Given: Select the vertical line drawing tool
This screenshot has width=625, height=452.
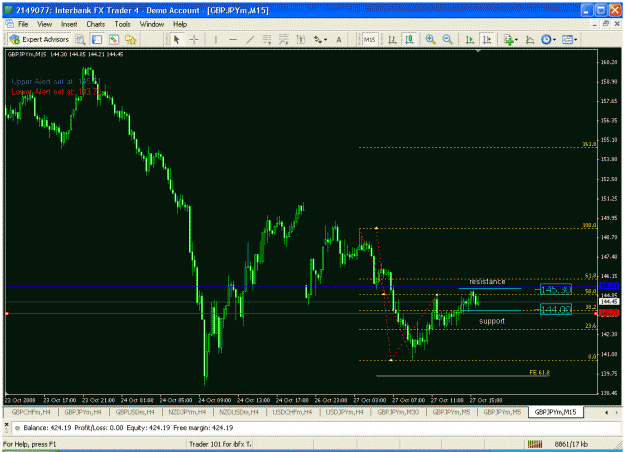Looking at the screenshot, I should coord(216,39).
